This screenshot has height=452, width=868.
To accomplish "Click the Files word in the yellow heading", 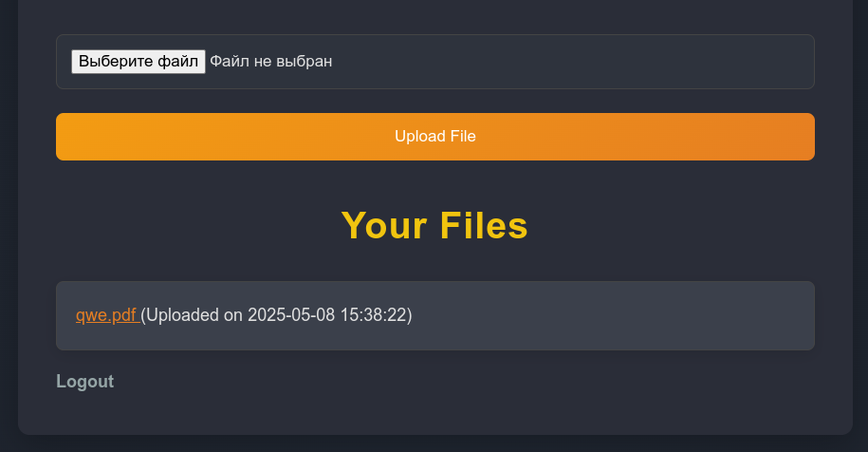I will click(484, 226).
